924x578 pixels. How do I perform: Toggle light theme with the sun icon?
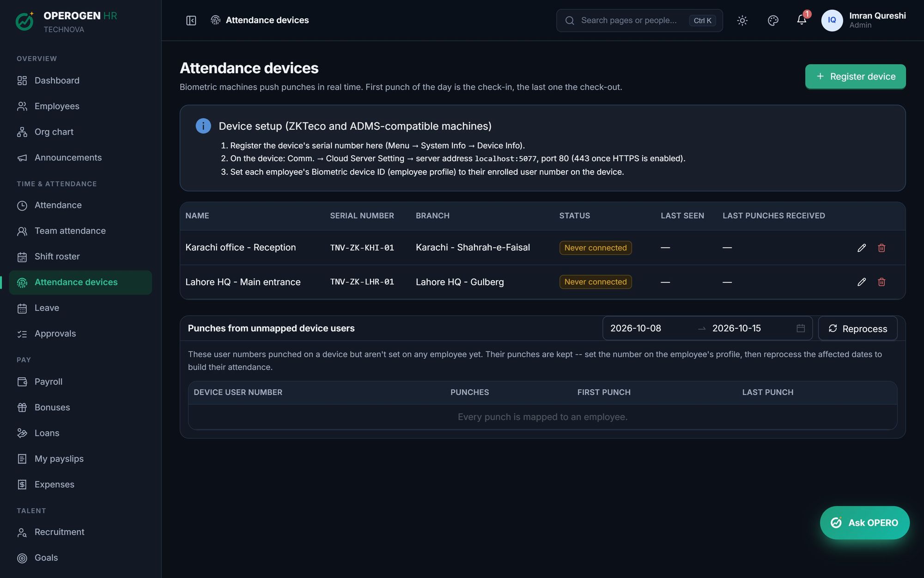[x=742, y=20]
